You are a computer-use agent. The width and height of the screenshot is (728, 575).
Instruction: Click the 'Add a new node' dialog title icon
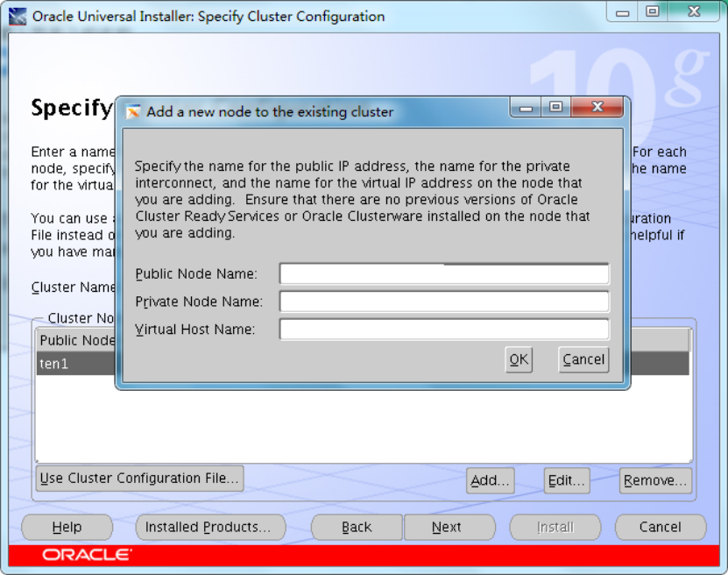tap(133, 112)
